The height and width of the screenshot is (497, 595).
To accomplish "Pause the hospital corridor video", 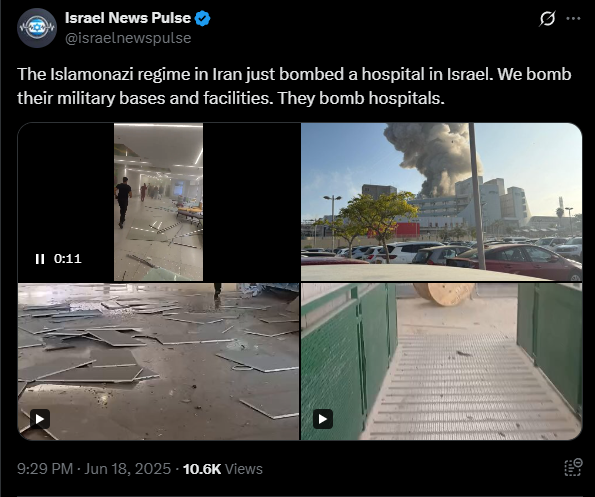I will point(40,259).
